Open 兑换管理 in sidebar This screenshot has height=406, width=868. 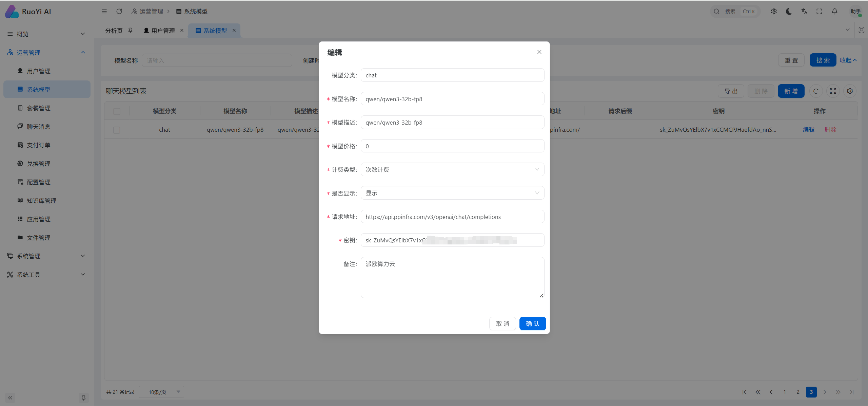[47, 164]
